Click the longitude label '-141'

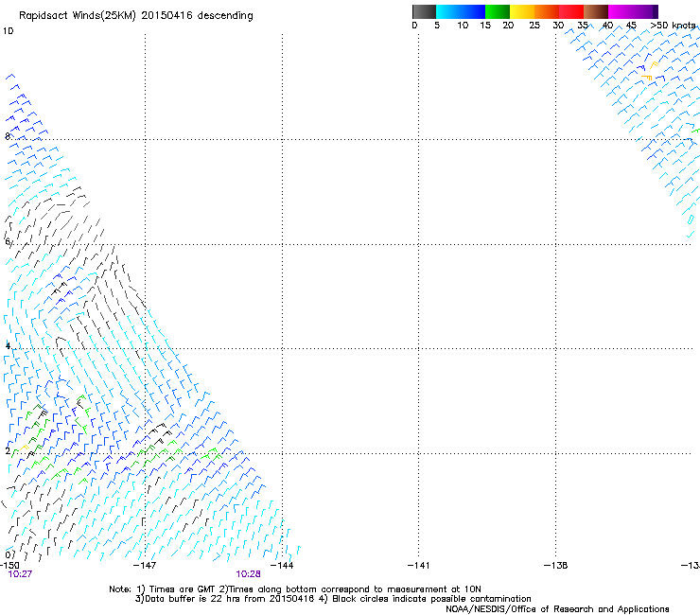pyautogui.click(x=418, y=566)
